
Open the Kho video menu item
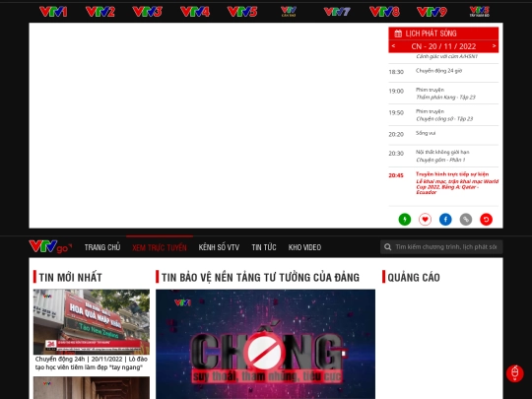pos(304,247)
